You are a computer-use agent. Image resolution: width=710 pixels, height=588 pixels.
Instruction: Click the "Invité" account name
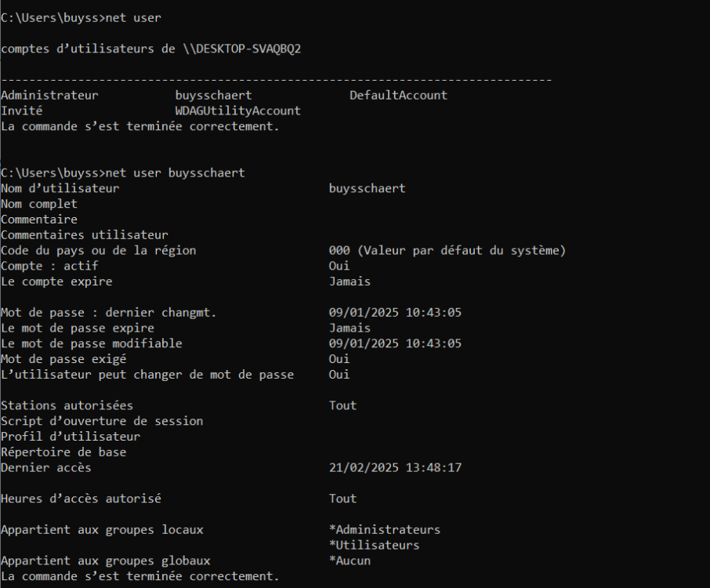click(x=22, y=111)
